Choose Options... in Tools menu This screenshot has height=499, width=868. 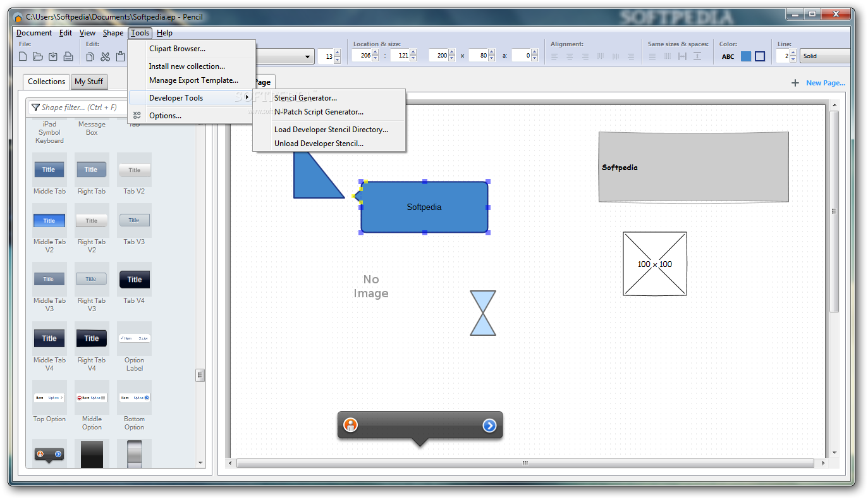click(192, 116)
